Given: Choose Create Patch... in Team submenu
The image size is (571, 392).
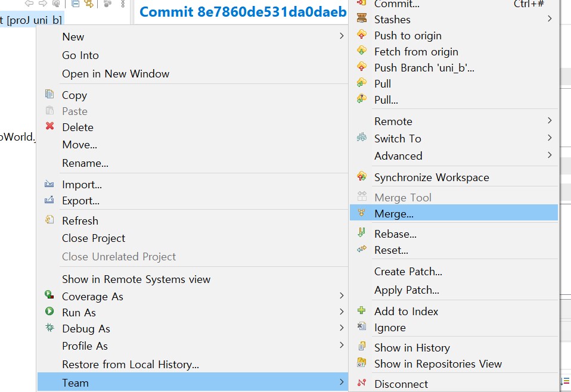Looking at the screenshot, I should click(454, 272).
